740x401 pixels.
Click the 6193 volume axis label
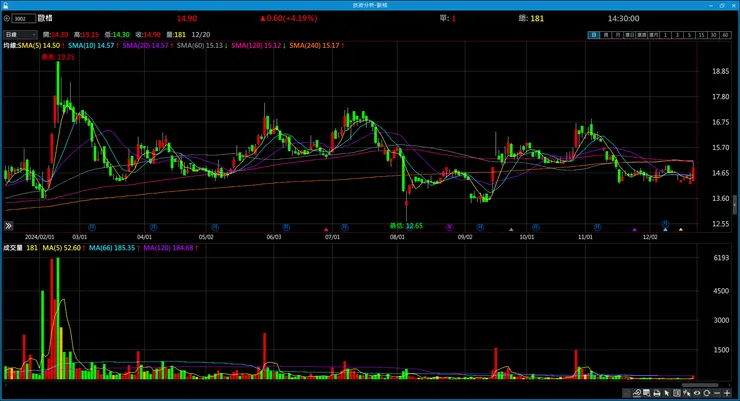[722, 258]
